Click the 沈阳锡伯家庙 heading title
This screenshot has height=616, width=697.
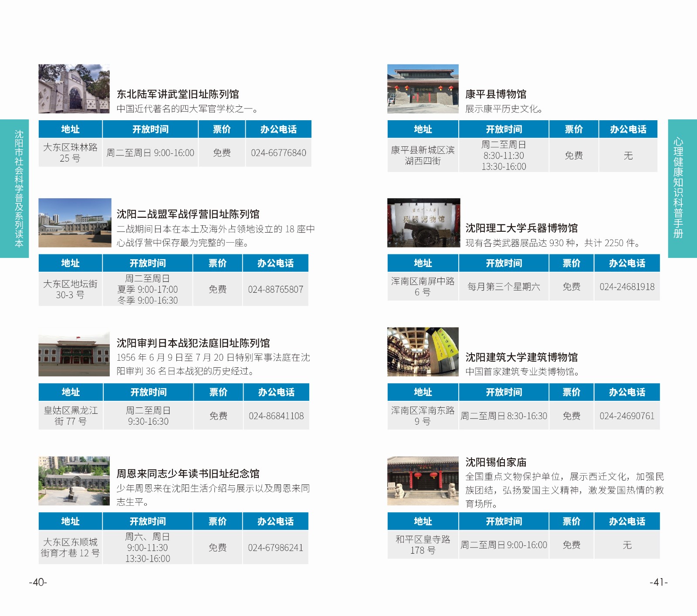pyautogui.click(x=496, y=462)
